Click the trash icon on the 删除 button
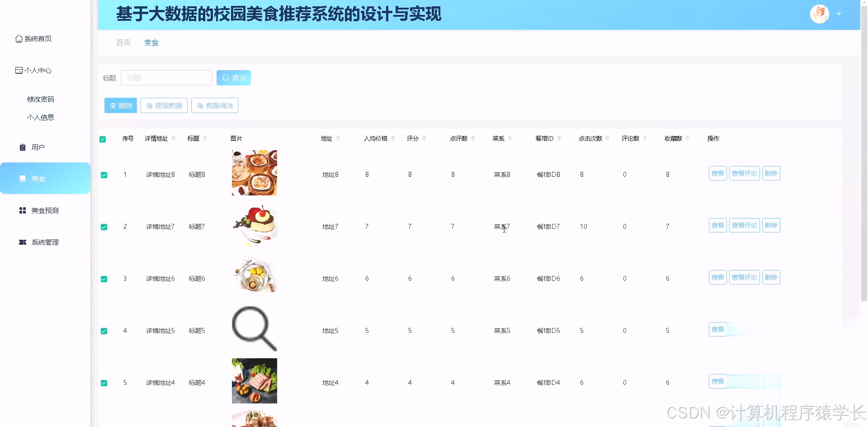868x427 pixels. coord(113,105)
